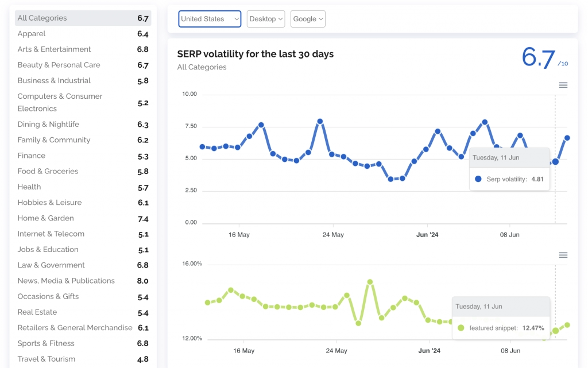Viewport: 588px width, 368px height.
Task: Select the Sports & Fitness category
Action: pyautogui.click(x=47, y=343)
